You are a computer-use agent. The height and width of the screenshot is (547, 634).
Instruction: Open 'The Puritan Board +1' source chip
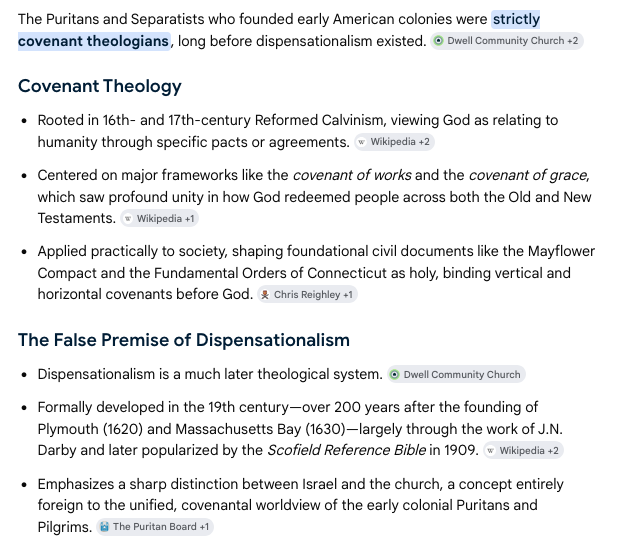(155, 527)
